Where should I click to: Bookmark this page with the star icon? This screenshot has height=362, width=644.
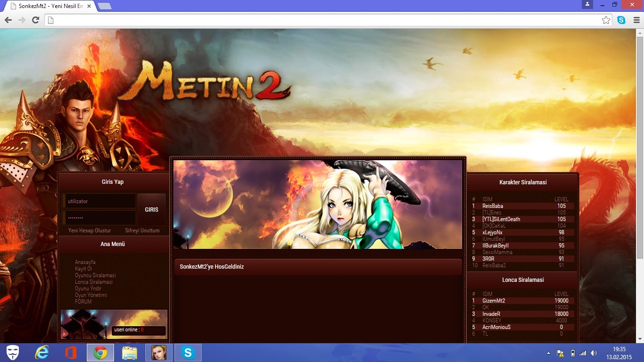606,20
